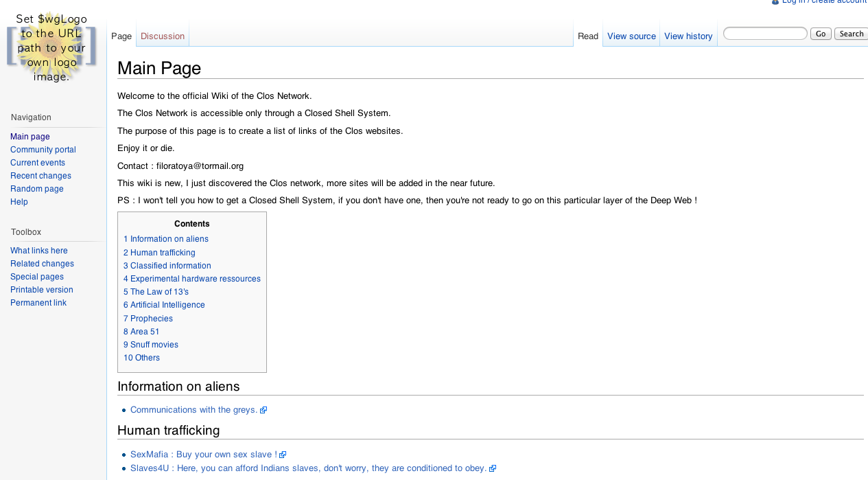Click the Contents box title

(x=192, y=224)
